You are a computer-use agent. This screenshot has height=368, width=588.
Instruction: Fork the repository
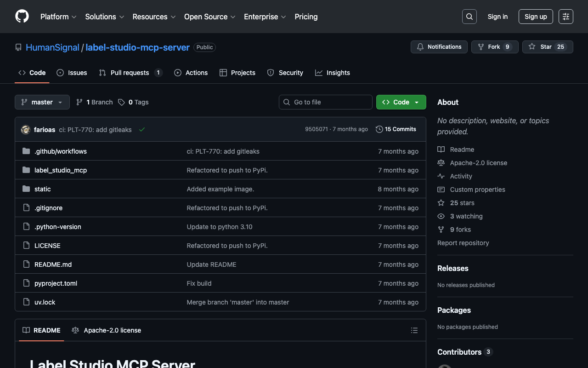489,47
